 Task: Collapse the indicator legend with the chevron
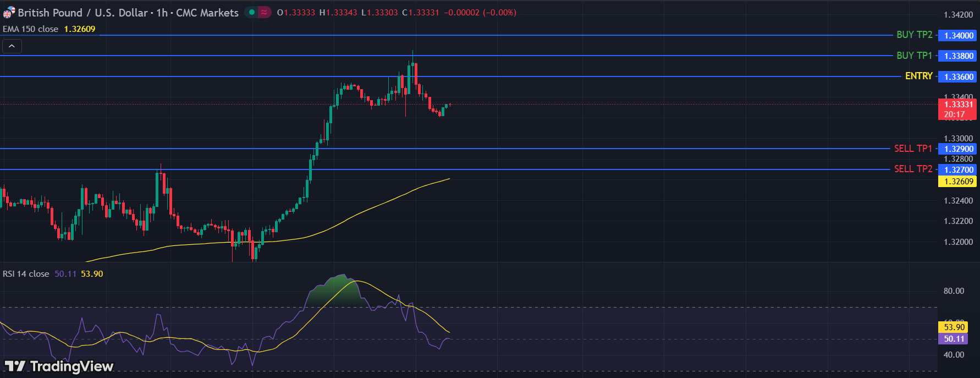(x=12, y=46)
